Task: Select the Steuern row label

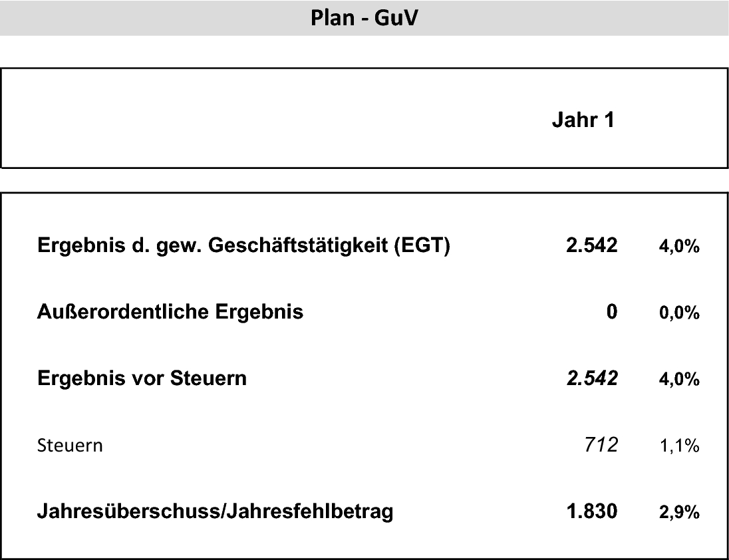Action: pos(70,445)
